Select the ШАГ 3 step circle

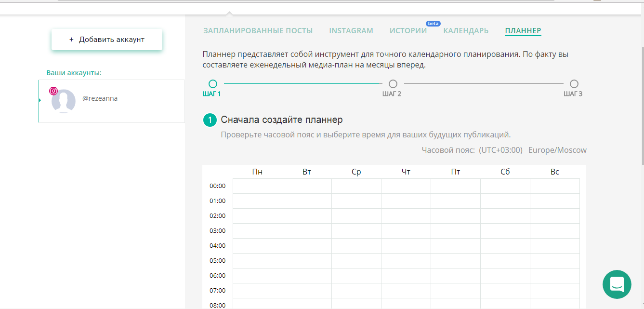573,83
